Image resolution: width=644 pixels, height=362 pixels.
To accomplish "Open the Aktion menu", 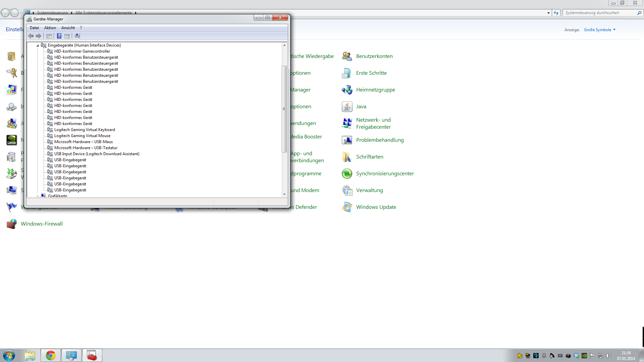I will tap(50, 28).
